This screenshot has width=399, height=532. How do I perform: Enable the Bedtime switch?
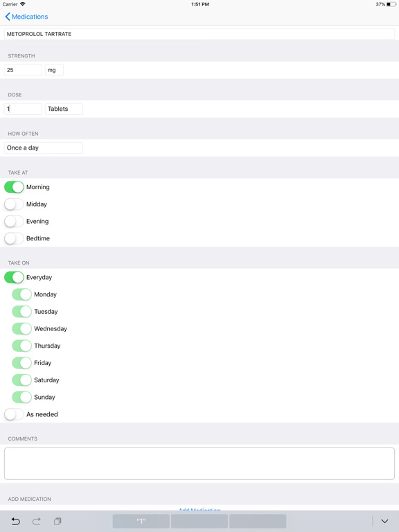(14, 238)
